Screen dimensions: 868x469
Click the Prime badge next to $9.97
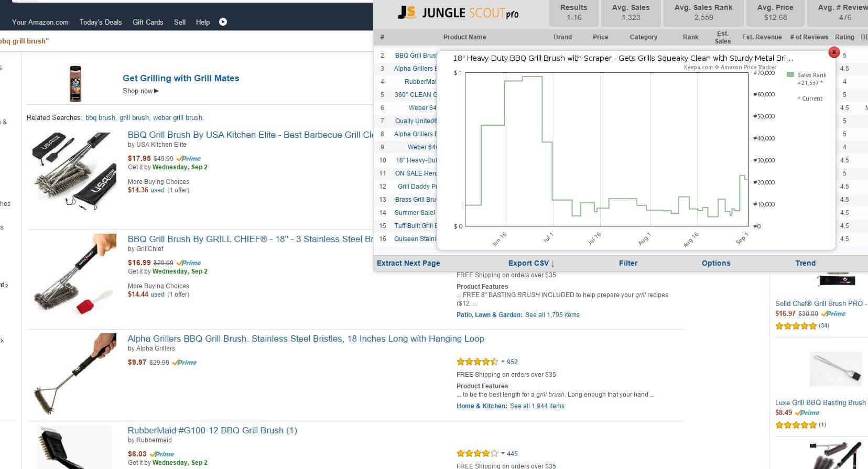click(x=184, y=363)
